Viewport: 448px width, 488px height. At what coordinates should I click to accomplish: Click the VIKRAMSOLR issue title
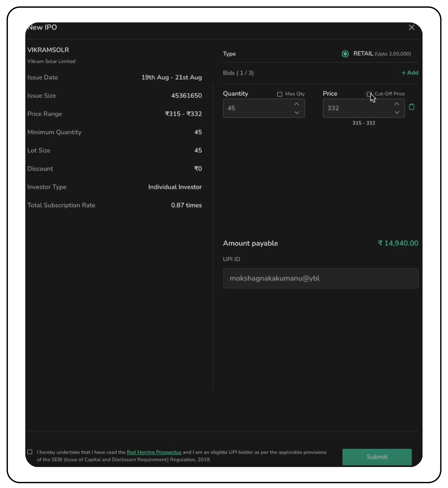(48, 50)
